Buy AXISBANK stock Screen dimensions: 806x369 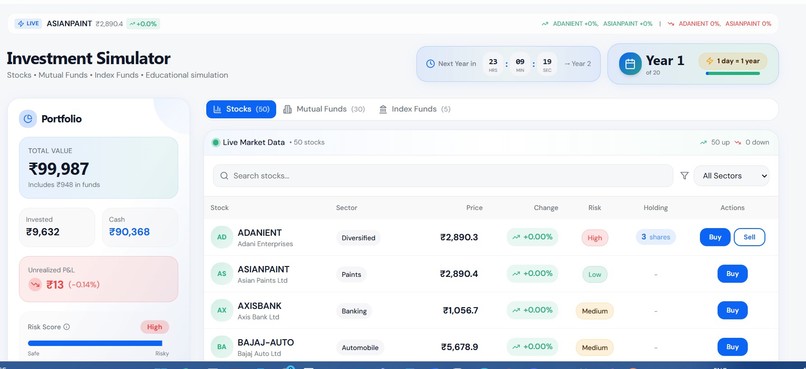[732, 310]
